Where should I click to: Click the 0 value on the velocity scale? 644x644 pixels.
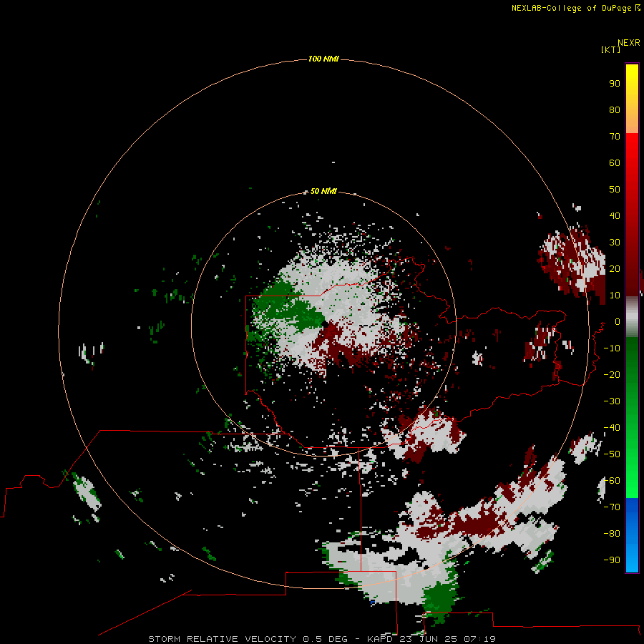(x=618, y=322)
